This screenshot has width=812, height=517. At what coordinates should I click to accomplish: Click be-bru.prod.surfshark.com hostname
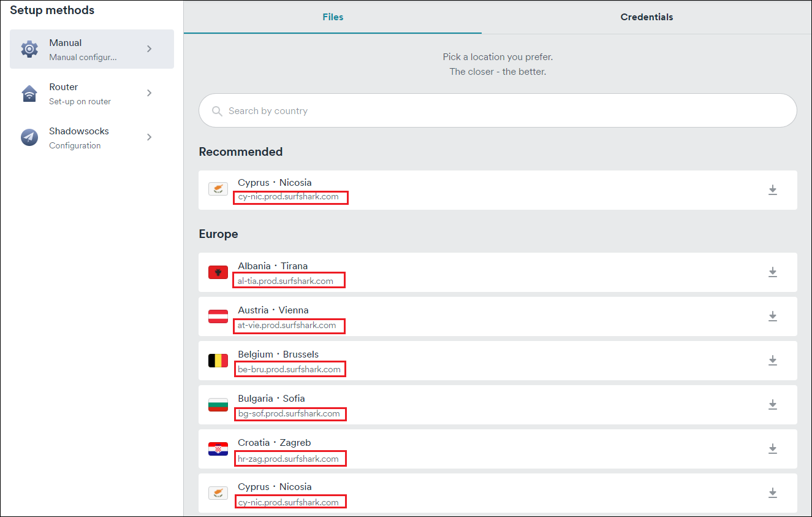click(x=289, y=369)
